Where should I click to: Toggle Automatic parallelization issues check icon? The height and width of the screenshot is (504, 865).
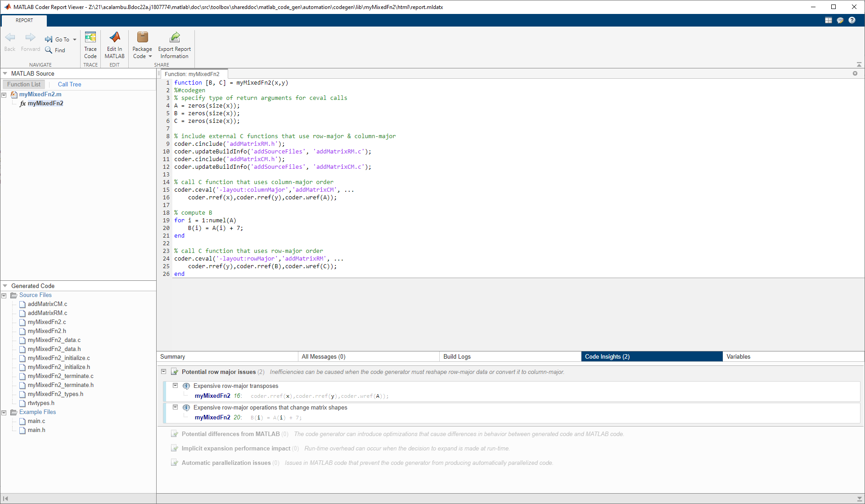coord(175,463)
